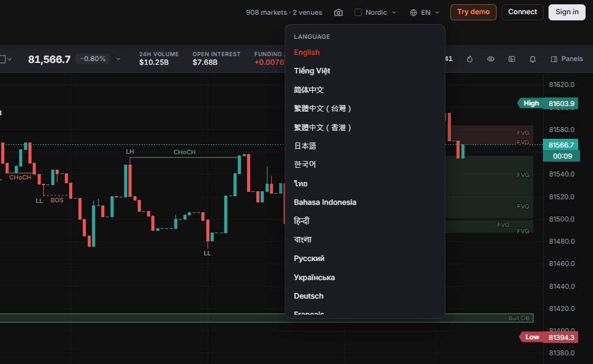Select Deutsch language option
The width and height of the screenshot is (593, 364).
[x=309, y=296]
